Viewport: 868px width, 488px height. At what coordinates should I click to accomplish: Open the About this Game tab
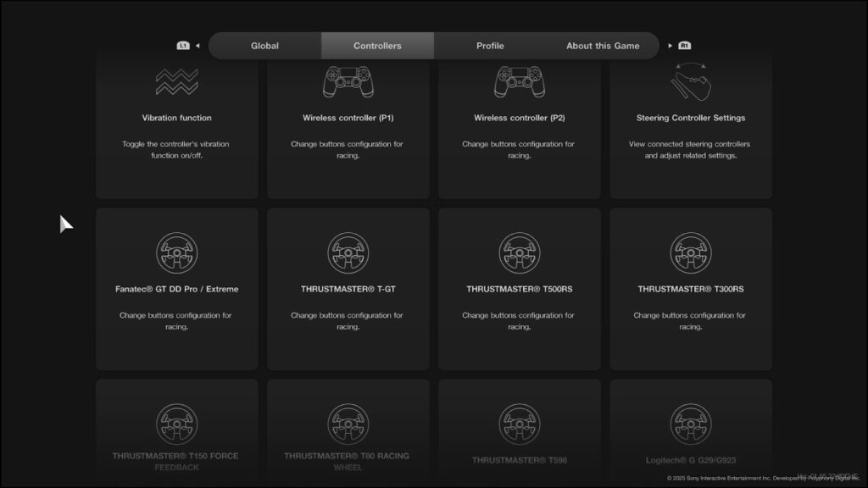tap(603, 46)
